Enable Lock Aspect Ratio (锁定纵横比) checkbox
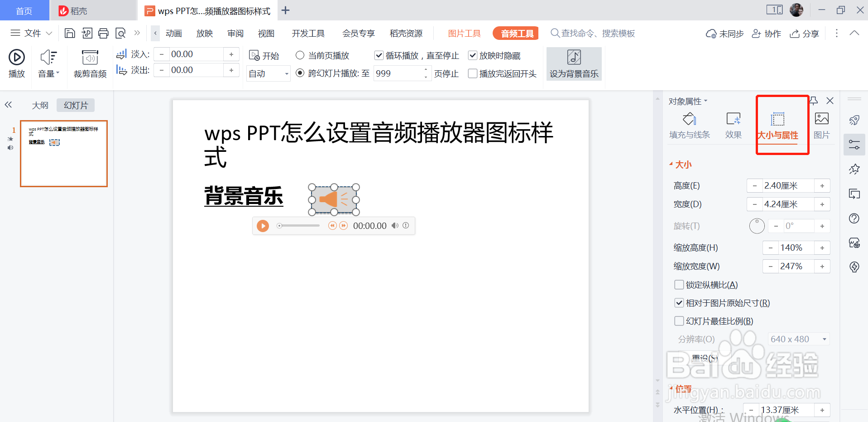 (x=679, y=285)
